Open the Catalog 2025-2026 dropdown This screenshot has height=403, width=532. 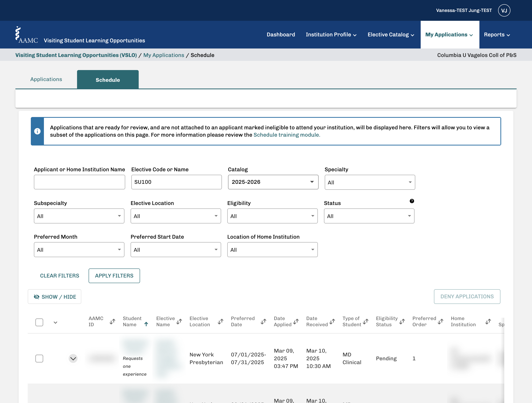coord(273,182)
